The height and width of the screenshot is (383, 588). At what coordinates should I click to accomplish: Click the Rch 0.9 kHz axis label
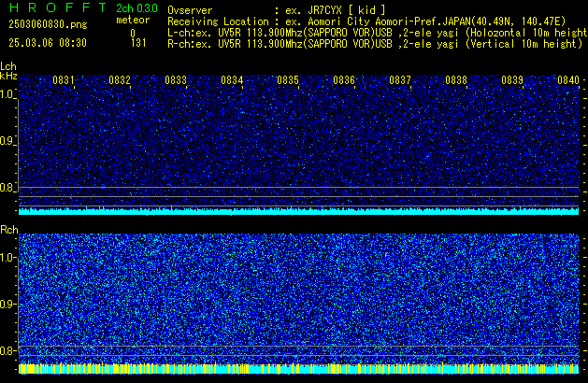7,304
